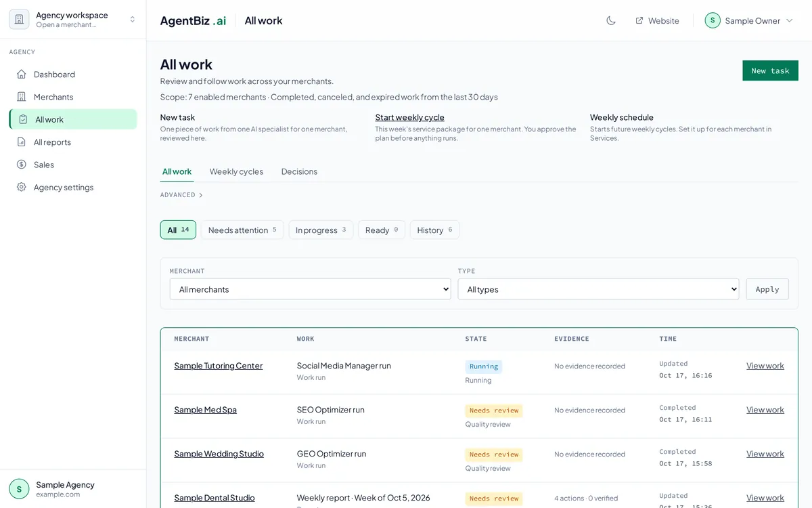Viewport: 812px width, 508px height.
Task: Click the Oct 17, 16:11 timestamp
Action: click(685, 419)
